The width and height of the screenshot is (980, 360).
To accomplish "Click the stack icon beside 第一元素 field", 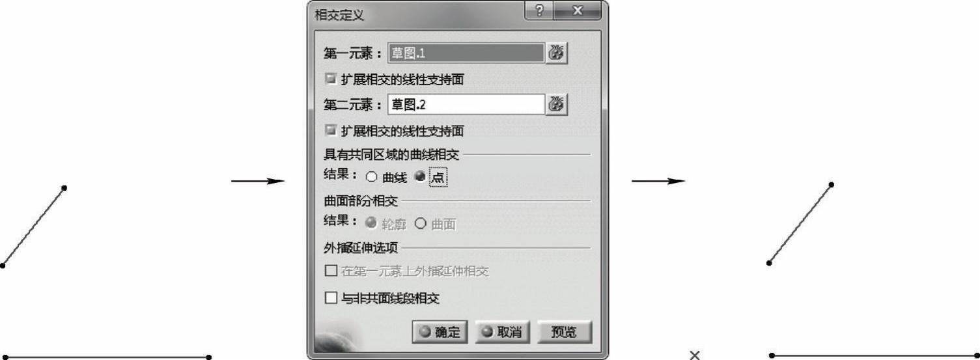I will [557, 53].
